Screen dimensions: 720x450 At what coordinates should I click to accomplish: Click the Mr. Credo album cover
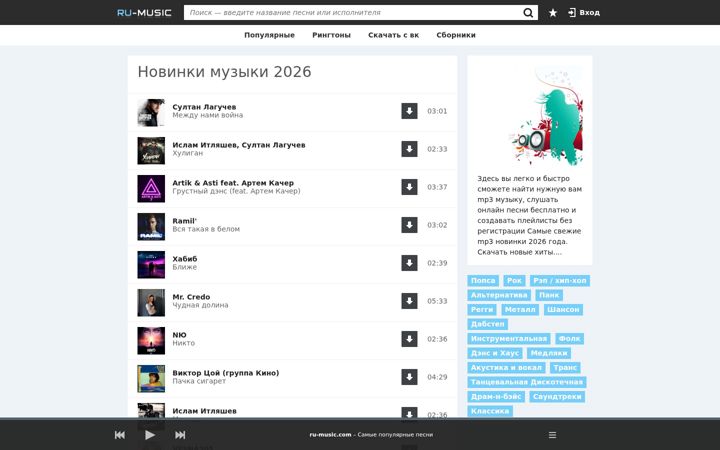[151, 303]
